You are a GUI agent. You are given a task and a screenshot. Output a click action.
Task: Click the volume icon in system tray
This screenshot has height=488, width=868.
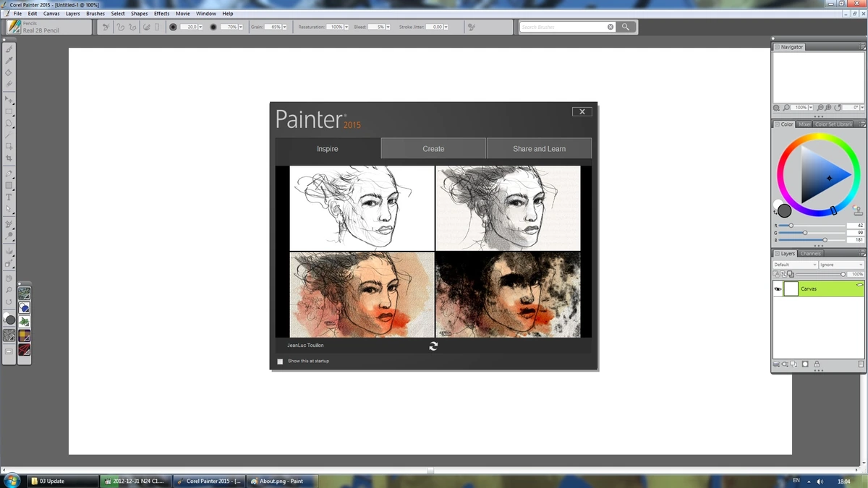click(820, 481)
